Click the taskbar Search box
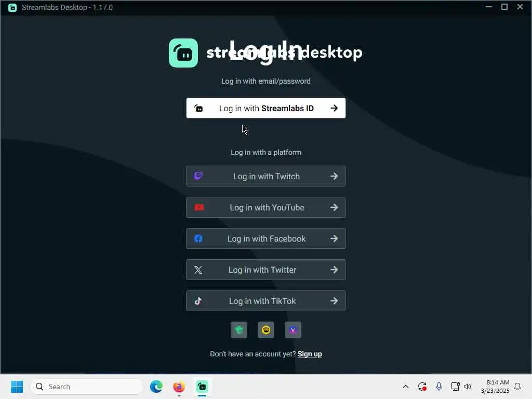Image resolution: width=532 pixels, height=399 pixels. point(87,387)
